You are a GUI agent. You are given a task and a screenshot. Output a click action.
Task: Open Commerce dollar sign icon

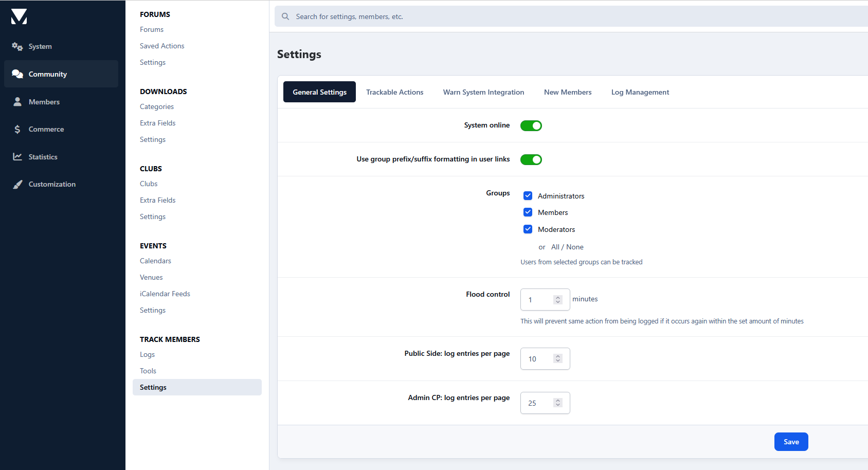[x=17, y=129]
